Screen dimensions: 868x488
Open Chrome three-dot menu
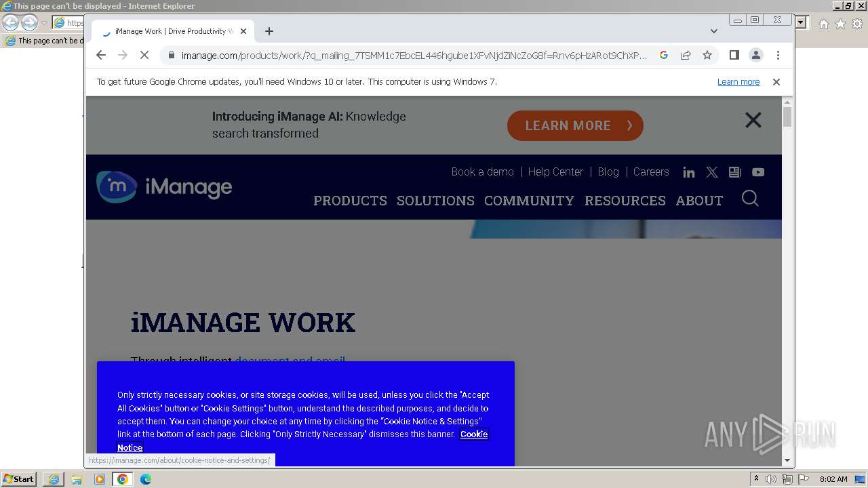[778, 56]
